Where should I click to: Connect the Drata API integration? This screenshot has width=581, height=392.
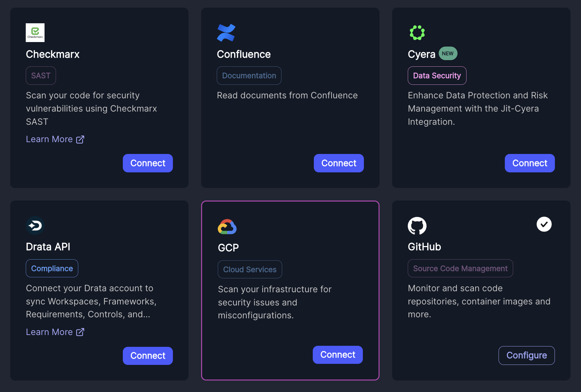[x=148, y=356]
